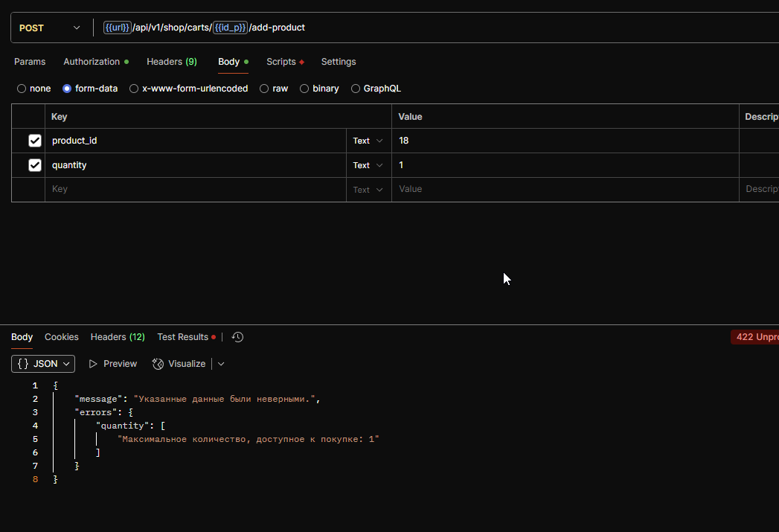
Task: Open Text type dropdown for product_id
Action: click(368, 141)
